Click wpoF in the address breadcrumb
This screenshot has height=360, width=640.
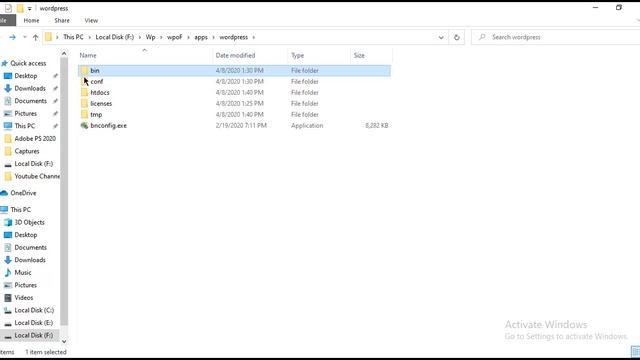pyautogui.click(x=174, y=37)
